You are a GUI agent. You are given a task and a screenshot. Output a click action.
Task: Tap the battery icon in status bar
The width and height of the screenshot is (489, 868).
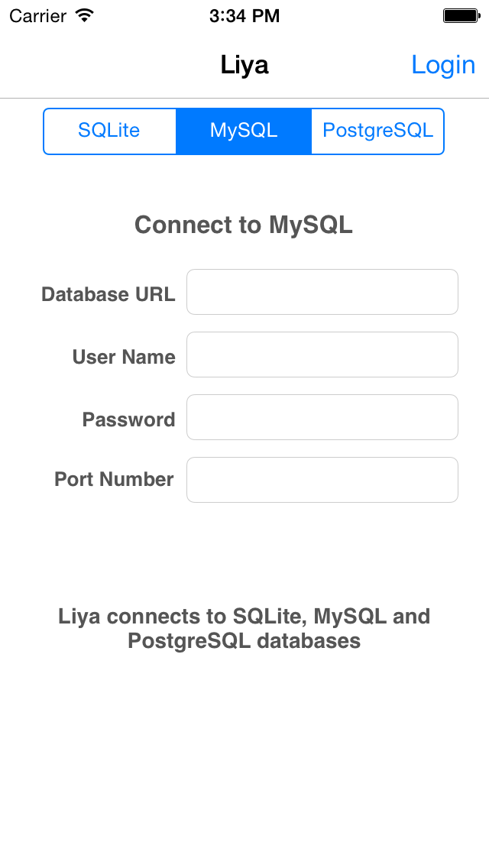coord(460,15)
